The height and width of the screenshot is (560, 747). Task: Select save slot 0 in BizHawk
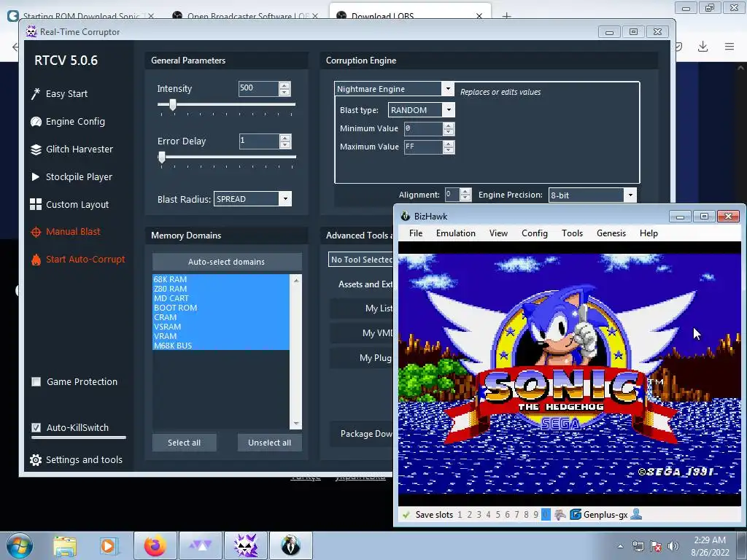pos(546,515)
